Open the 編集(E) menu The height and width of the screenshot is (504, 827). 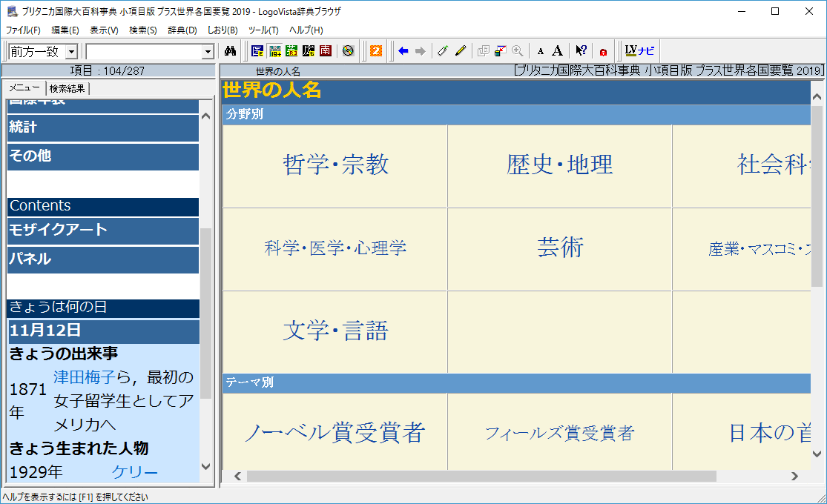point(65,30)
